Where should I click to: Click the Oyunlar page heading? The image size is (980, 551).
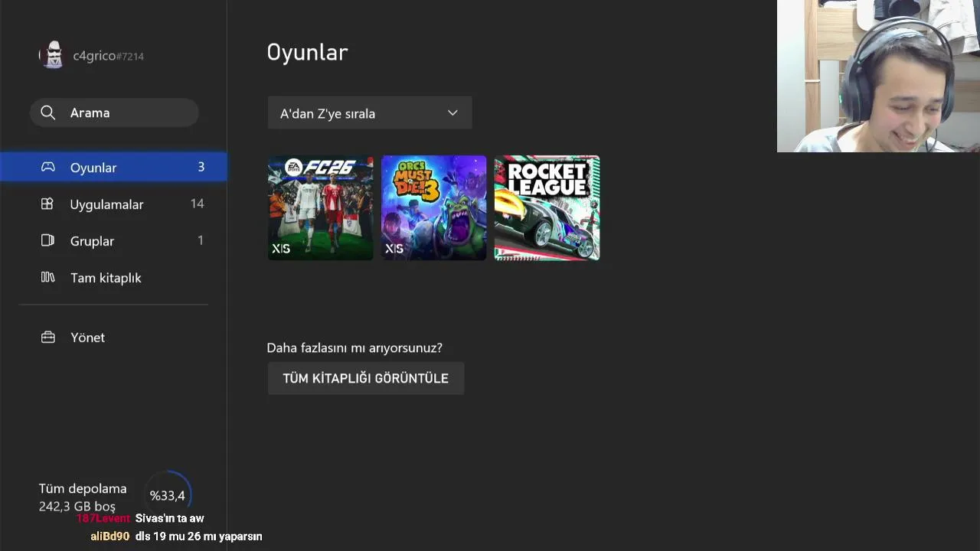point(307,52)
